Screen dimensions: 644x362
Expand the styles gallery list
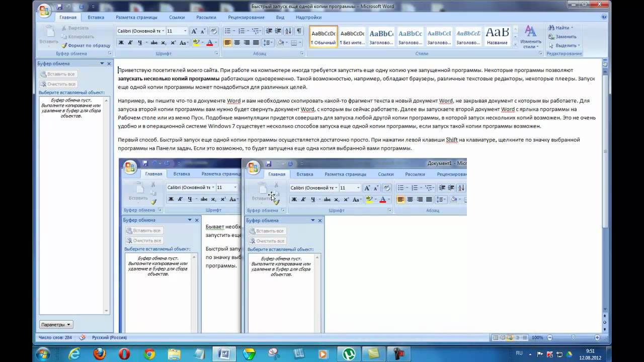[x=515, y=45]
